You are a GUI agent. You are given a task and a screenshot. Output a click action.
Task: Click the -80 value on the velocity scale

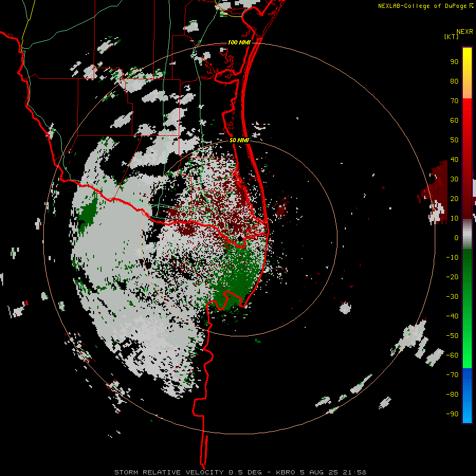point(452,395)
